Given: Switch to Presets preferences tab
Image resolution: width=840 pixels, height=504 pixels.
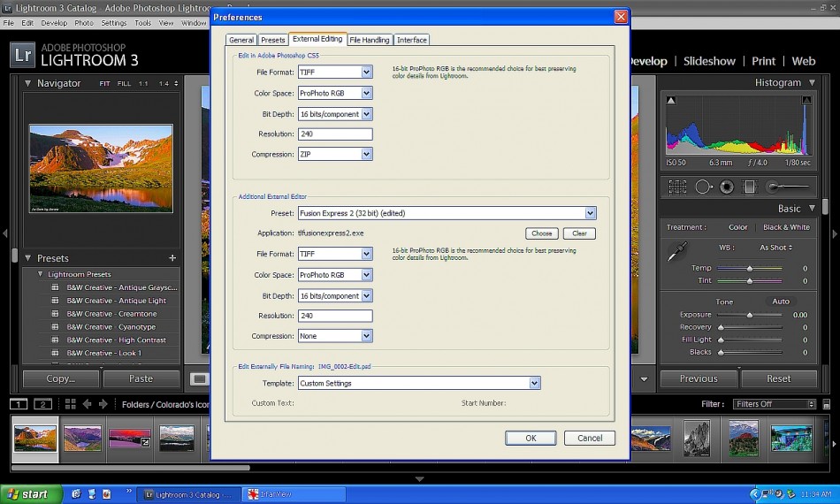Looking at the screenshot, I should click(272, 40).
